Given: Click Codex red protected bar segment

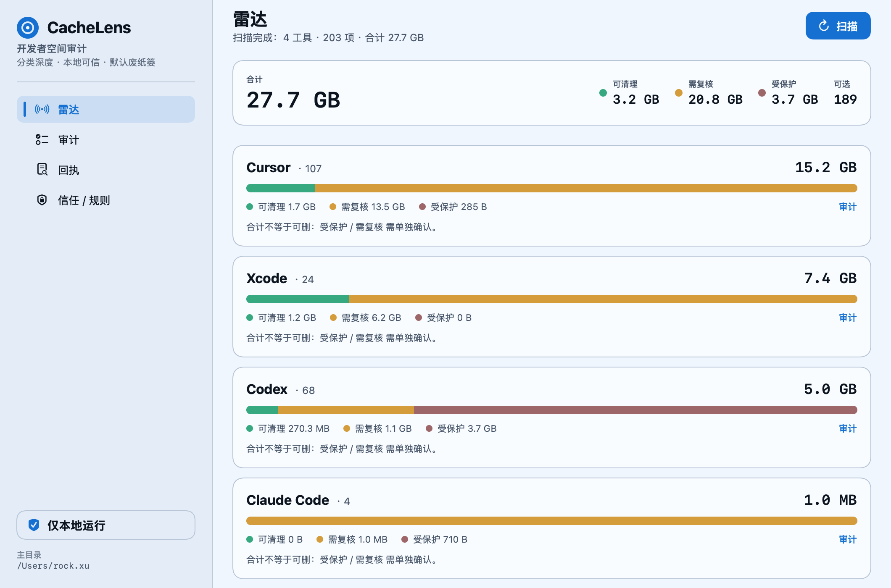Looking at the screenshot, I should pyautogui.click(x=635, y=410).
